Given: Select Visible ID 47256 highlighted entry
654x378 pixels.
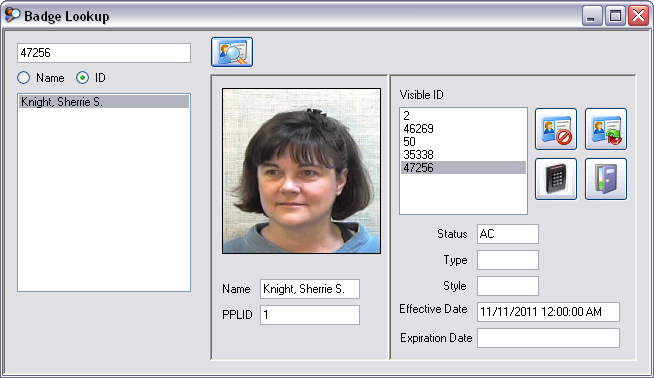Looking at the screenshot, I should pos(463,168).
